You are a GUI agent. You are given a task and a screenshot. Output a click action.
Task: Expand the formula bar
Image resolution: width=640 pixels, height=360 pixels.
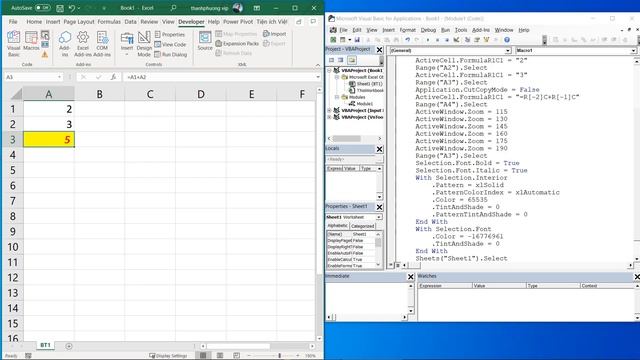point(318,77)
